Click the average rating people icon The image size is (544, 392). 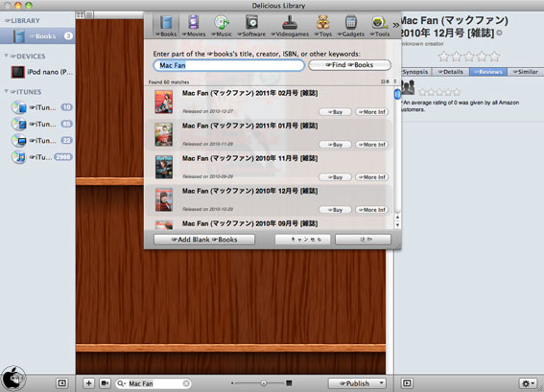pos(408,87)
